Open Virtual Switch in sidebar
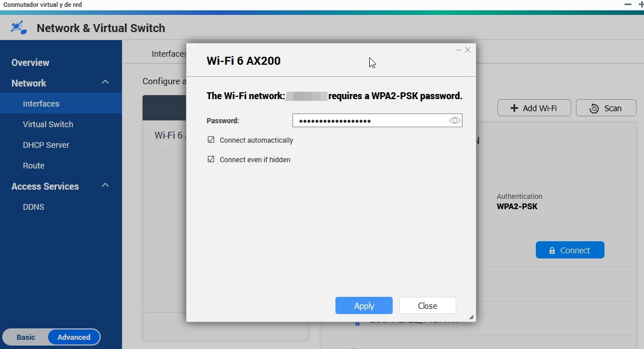The height and width of the screenshot is (349, 644). [x=48, y=124]
